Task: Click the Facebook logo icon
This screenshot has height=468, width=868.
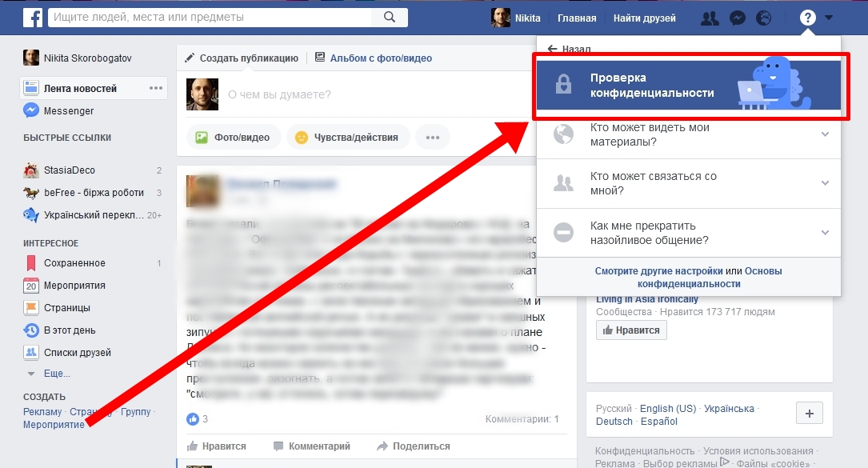Action: coord(33,18)
